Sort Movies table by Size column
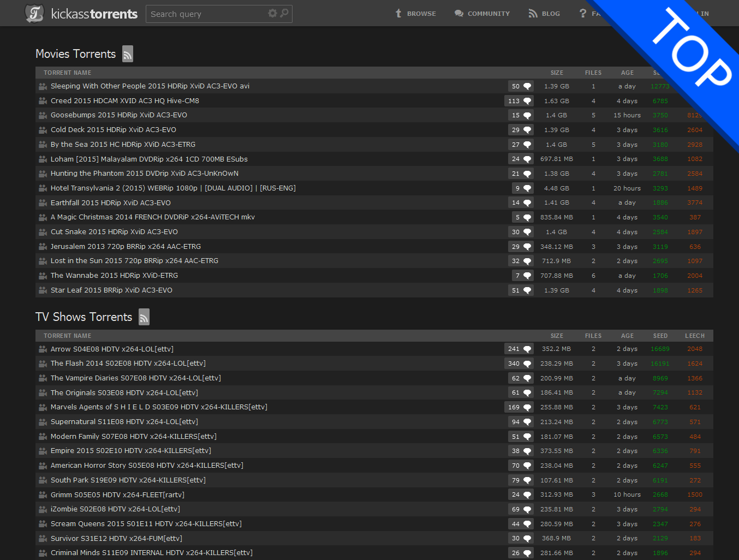The width and height of the screenshot is (739, 560). coord(557,73)
